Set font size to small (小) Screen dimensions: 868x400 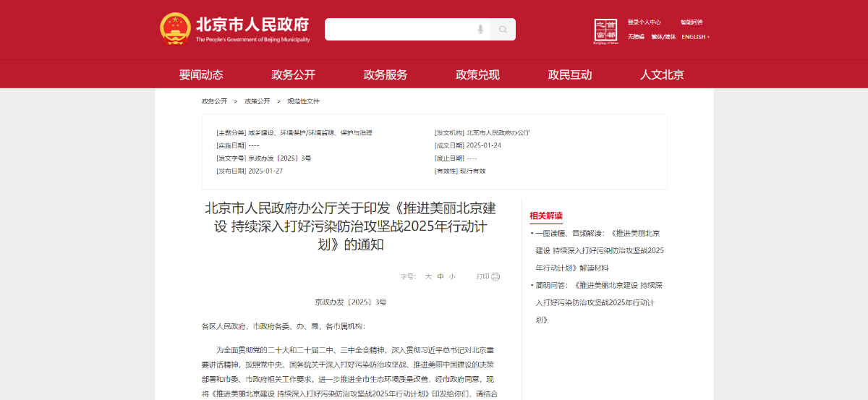click(452, 276)
